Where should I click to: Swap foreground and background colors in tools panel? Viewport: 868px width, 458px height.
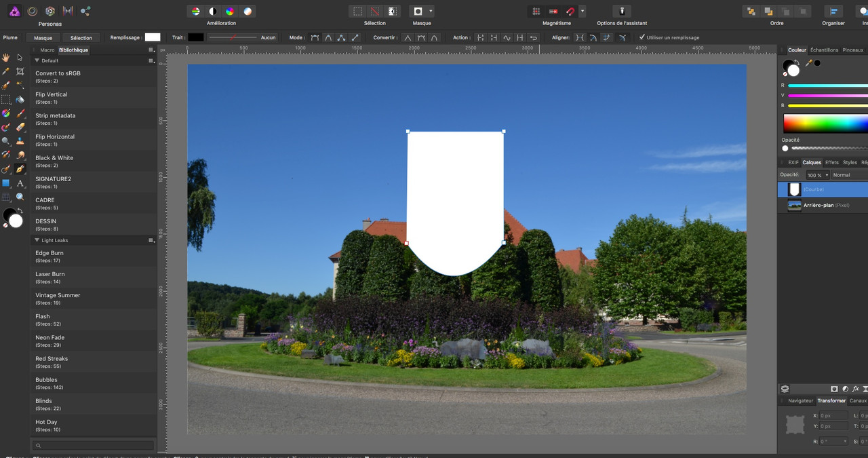[19, 211]
